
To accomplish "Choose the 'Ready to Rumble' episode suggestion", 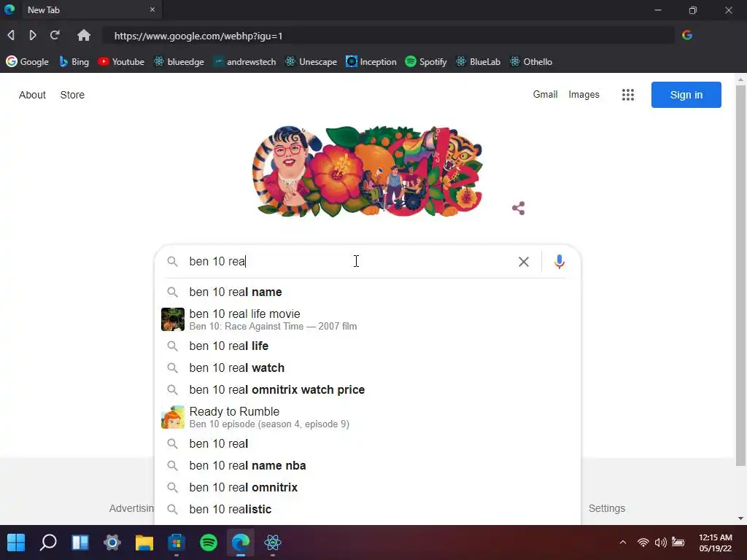I will coord(368,417).
